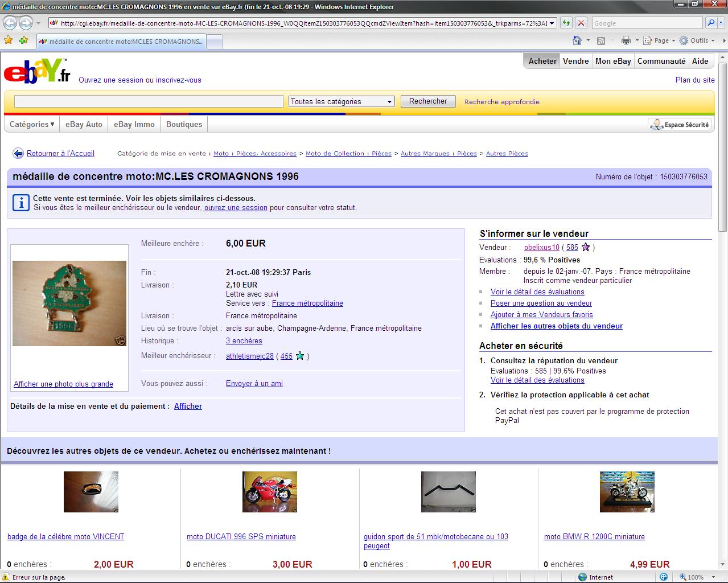The width and height of the screenshot is (728, 583).
Task: Click the eBay.fr logo
Action: pos(37,71)
